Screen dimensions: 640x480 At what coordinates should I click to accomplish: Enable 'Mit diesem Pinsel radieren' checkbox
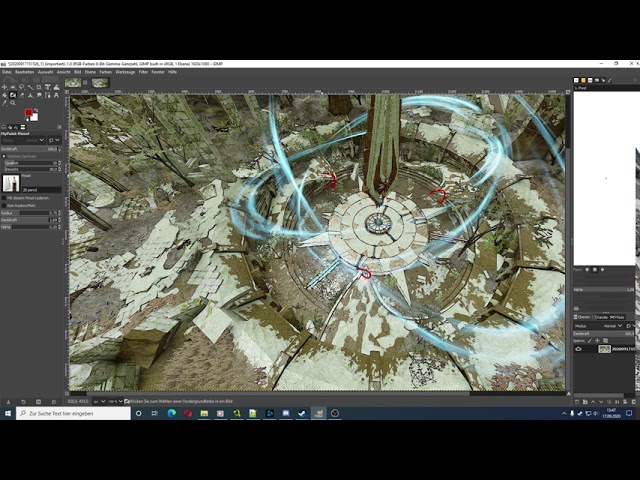[x=4, y=198]
